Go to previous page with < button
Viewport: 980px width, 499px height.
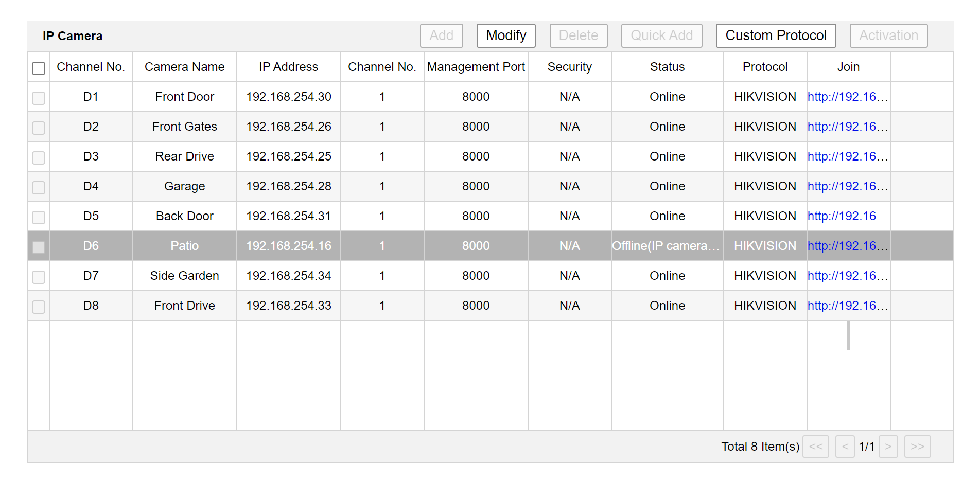[845, 447]
